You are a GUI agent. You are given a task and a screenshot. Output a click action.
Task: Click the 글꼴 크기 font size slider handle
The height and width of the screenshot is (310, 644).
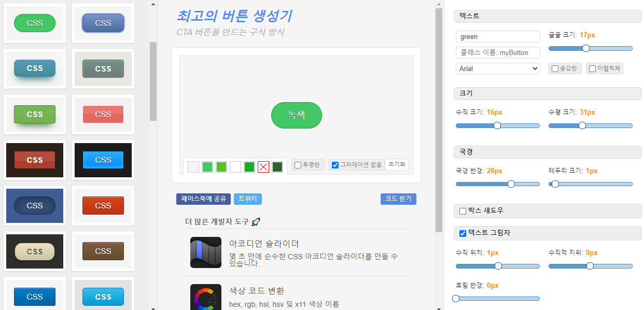pos(586,48)
